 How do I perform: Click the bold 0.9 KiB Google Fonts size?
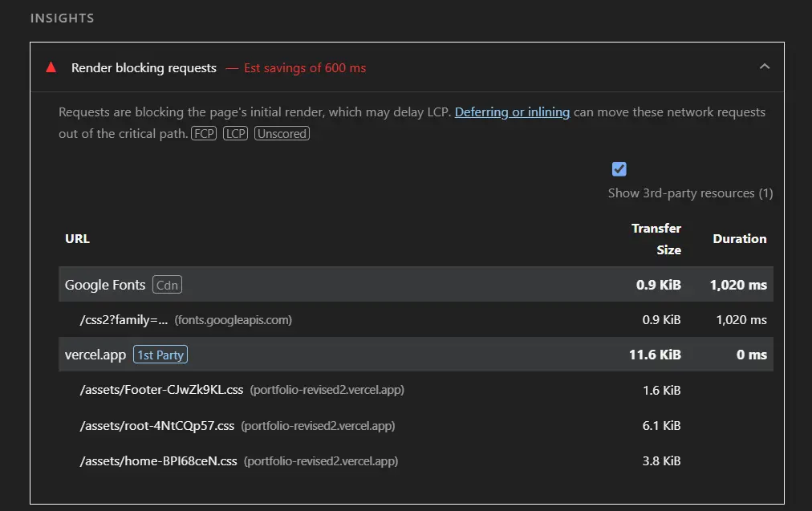pyautogui.click(x=658, y=285)
